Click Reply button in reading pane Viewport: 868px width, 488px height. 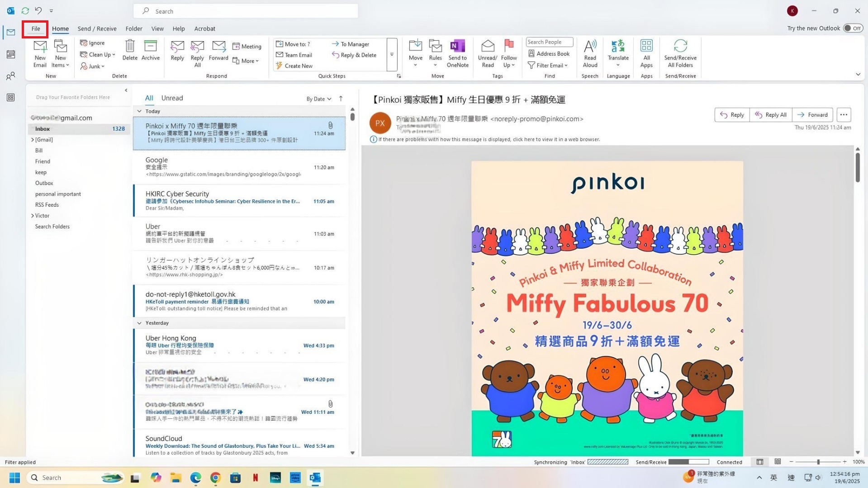[x=732, y=115]
